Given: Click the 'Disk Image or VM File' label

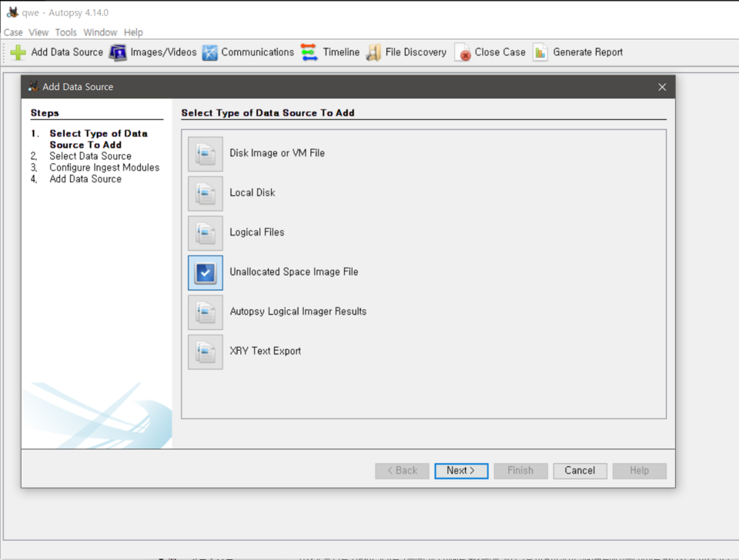Looking at the screenshot, I should tap(277, 153).
